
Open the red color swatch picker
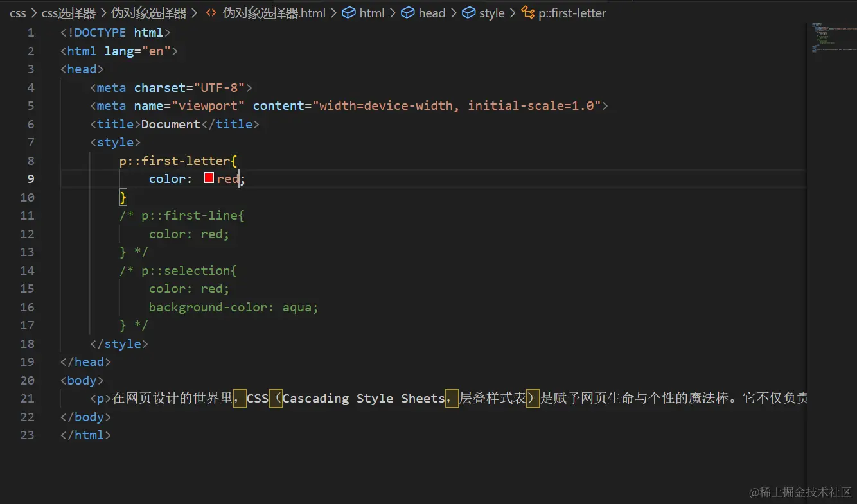(209, 178)
